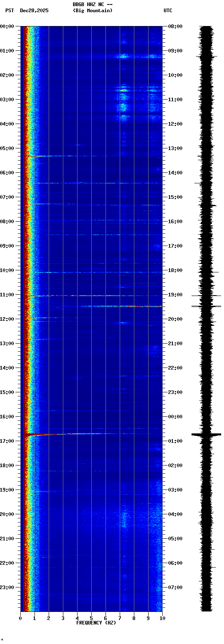The image size is (224, 644).
Task: Click the 09:00 label on PST axis
Action: pos(7,246)
